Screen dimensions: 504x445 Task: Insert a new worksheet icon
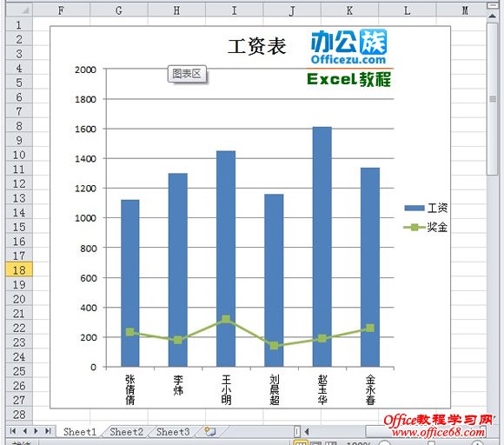(210, 431)
